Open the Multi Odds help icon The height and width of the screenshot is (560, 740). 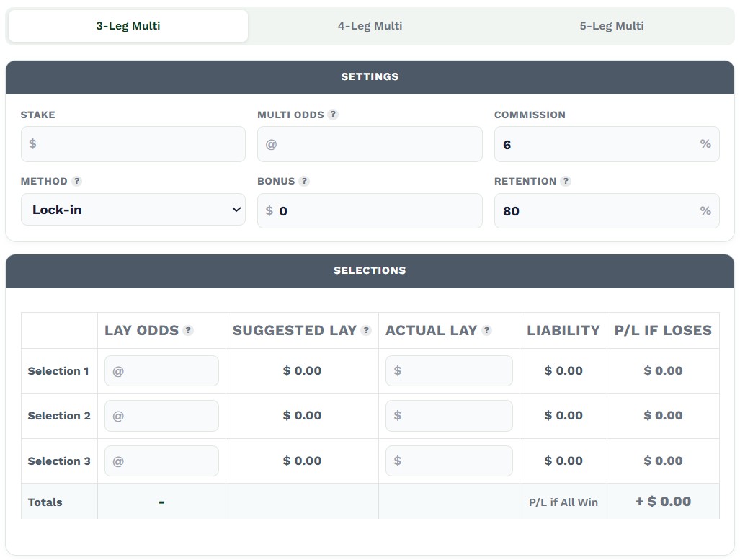click(x=333, y=115)
